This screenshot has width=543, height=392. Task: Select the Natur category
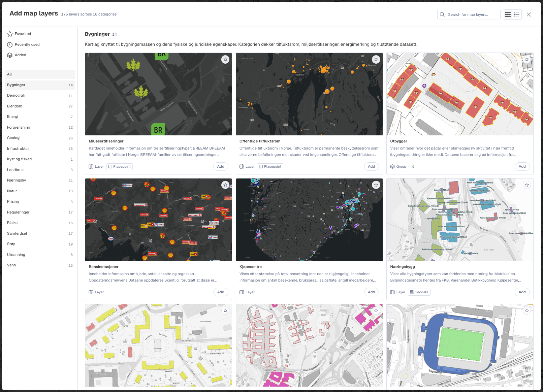pos(40,191)
